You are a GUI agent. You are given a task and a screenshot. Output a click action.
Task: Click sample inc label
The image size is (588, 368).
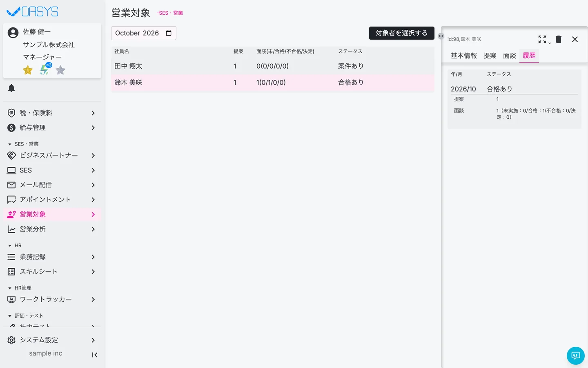(46, 353)
